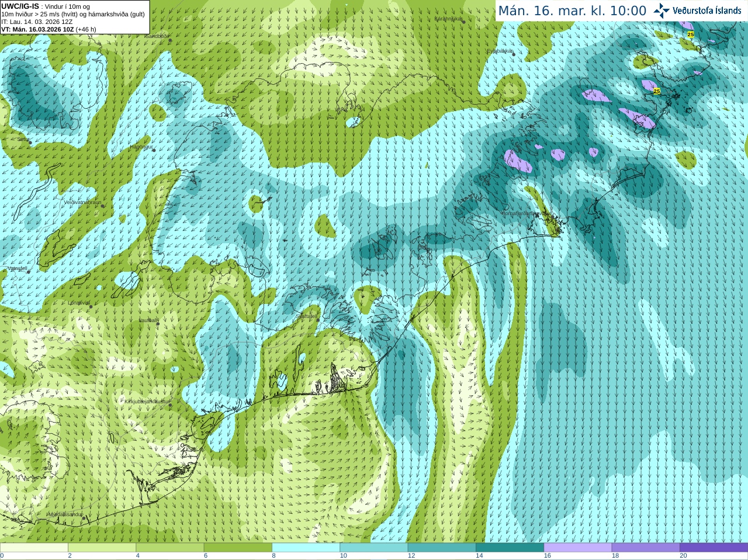The width and height of the screenshot is (748, 560).
Task: Click the Lónakvísl station label
Action: tap(79, 303)
